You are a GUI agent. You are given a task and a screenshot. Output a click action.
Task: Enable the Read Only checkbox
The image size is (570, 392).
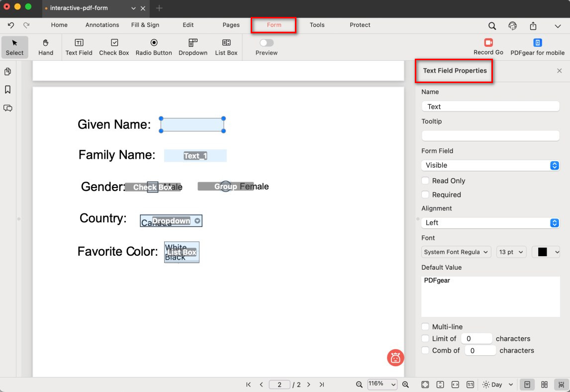pos(425,181)
